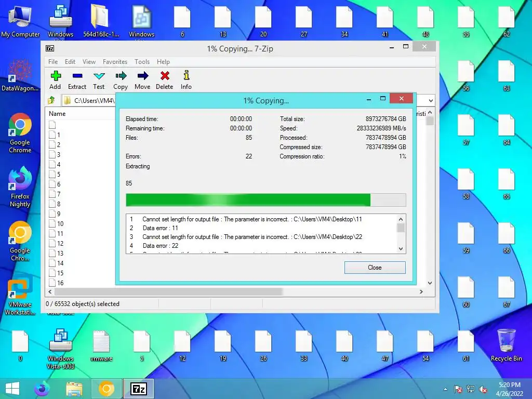
Task: Click the taskbar clock showing 5:20 PM
Action: 509,389
